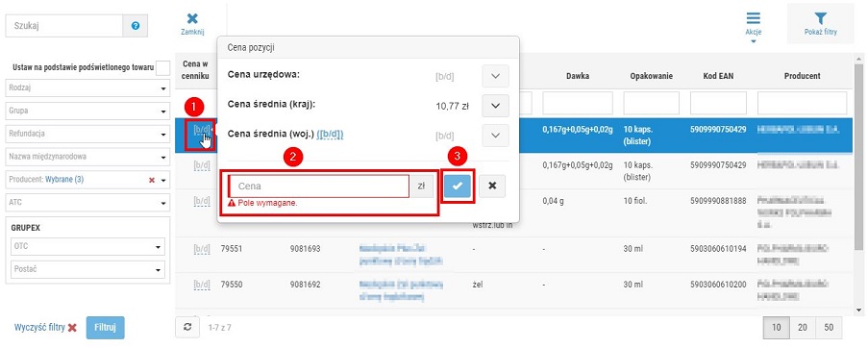Click the 9081693 cell
This screenshot has width=868, height=348.
[305, 249]
